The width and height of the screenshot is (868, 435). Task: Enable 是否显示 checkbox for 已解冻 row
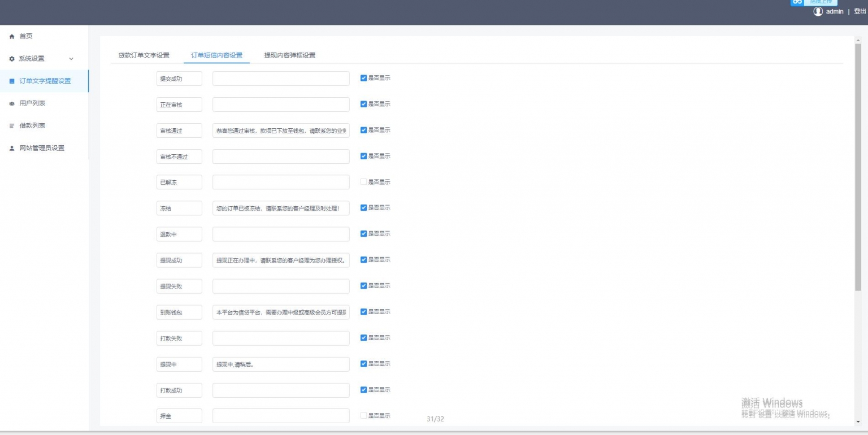[x=364, y=182]
